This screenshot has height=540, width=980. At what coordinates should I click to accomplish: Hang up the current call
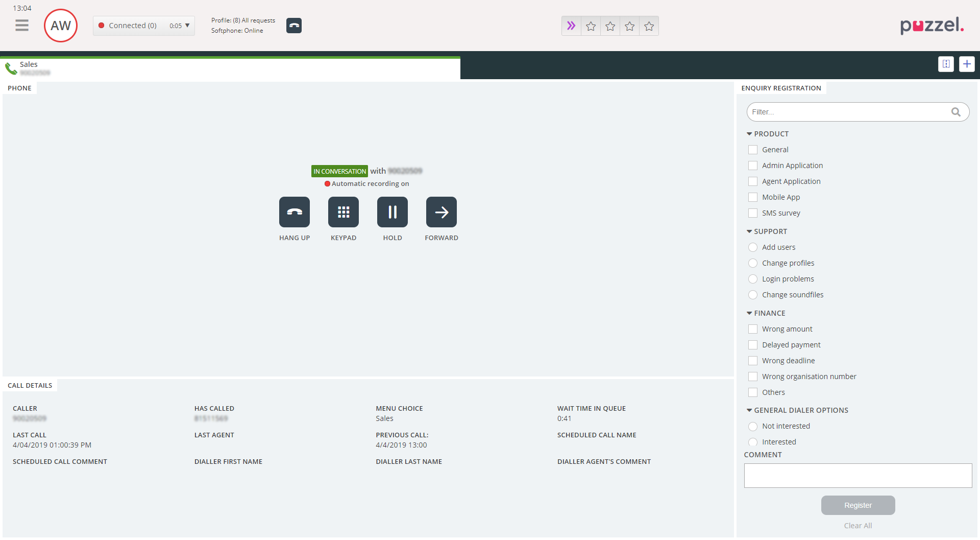(295, 212)
